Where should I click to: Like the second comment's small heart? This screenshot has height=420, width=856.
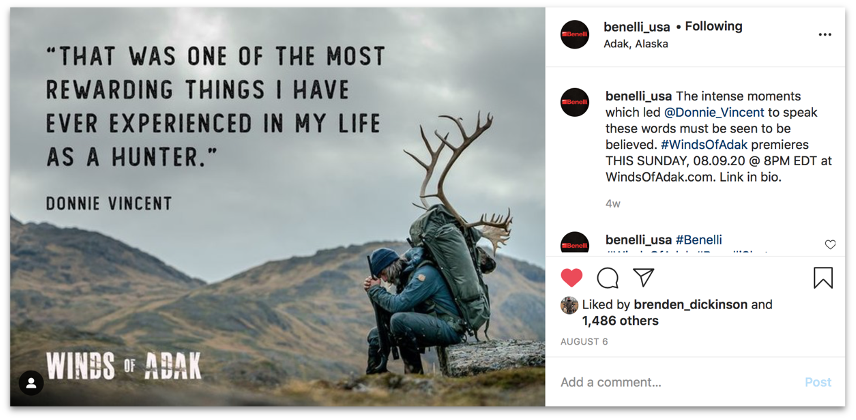click(x=830, y=244)
